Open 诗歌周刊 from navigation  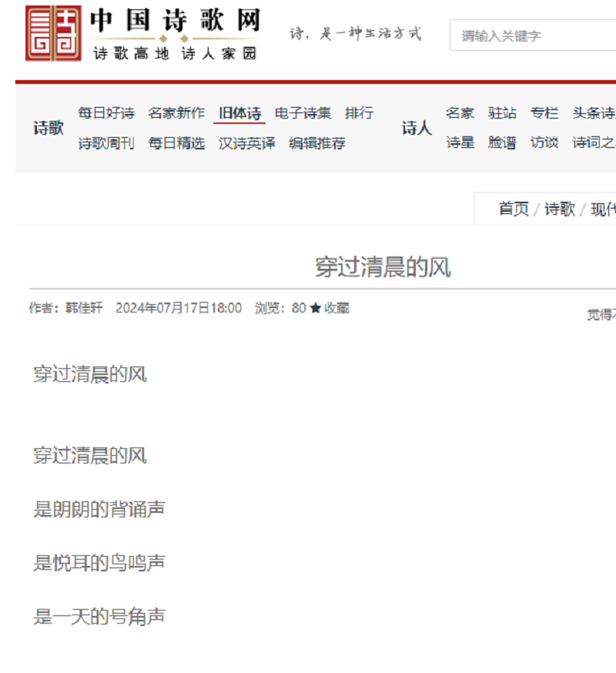106,143
